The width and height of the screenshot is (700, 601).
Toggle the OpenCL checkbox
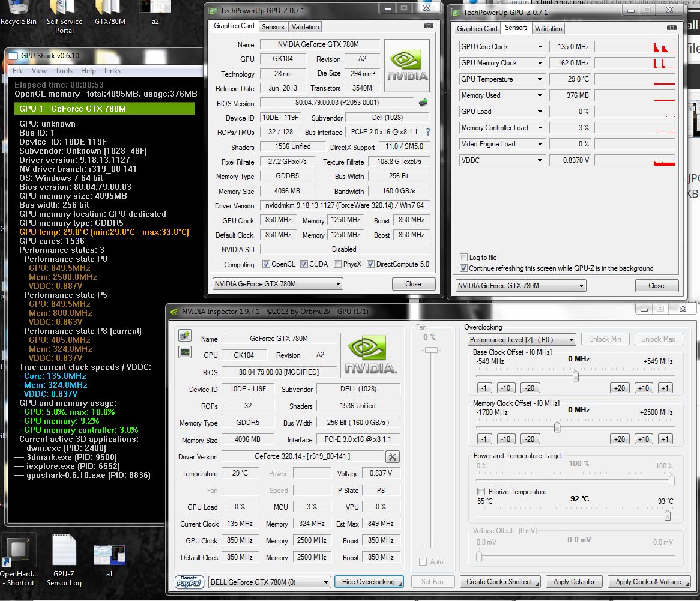pyautogui.click(x=266, y=264)
